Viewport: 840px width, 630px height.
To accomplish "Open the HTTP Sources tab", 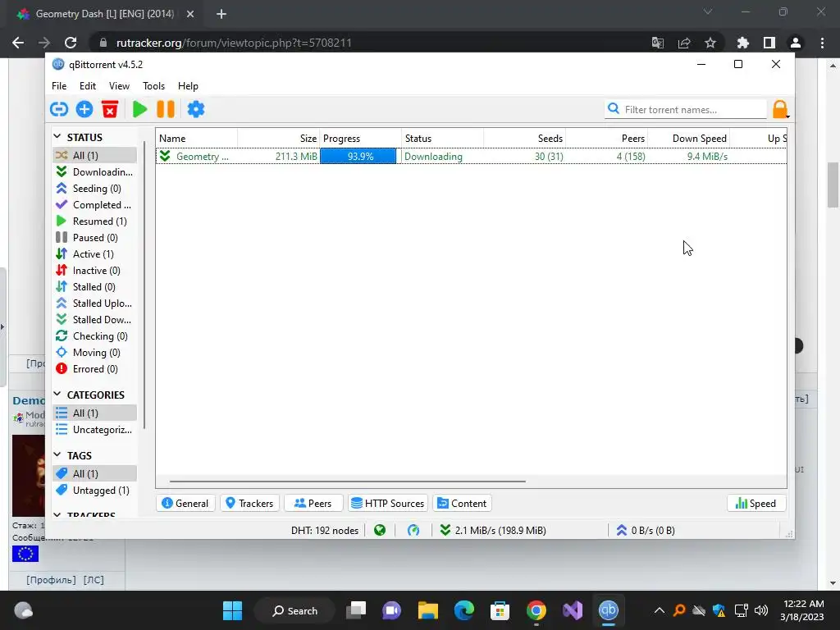I will (x=388, y=503).
